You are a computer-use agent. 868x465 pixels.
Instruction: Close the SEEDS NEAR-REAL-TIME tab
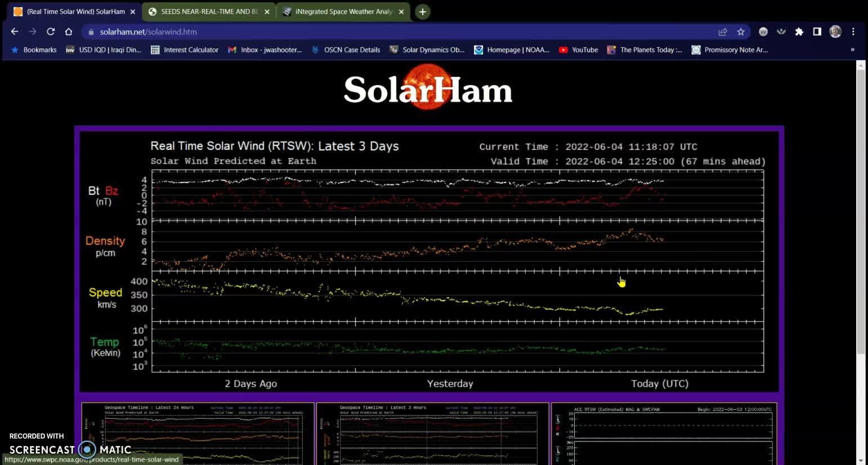[x=267, y=11]
